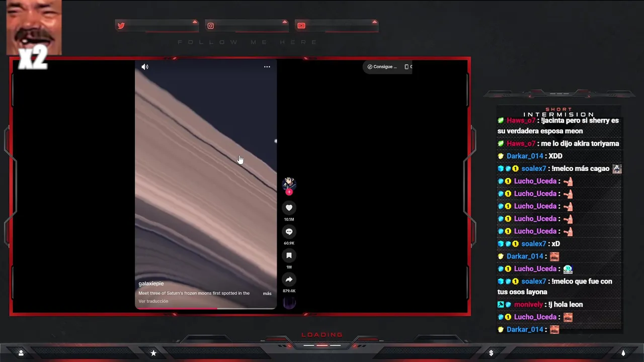Mute the TikTok video with speaker icon

pos(145,67)
